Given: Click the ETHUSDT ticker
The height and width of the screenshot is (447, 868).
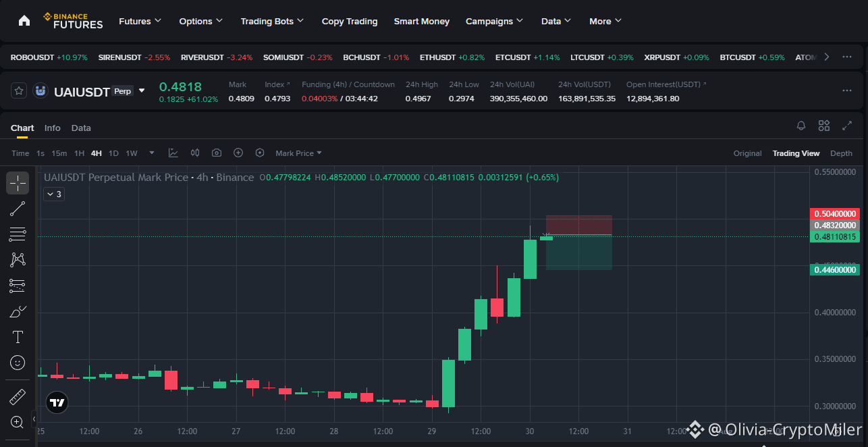Looking at the screenshot, I should click(452, 57).
